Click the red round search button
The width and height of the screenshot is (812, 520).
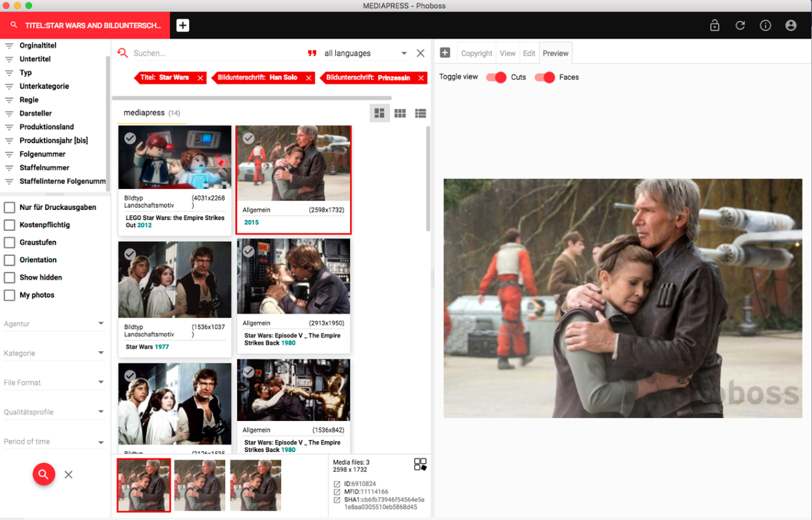point(44,474)
